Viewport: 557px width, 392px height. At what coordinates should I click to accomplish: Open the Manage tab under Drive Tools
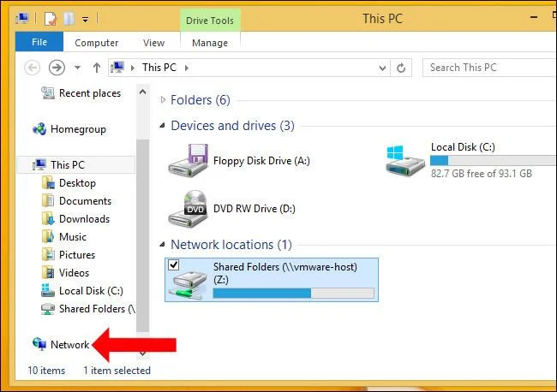210,43
